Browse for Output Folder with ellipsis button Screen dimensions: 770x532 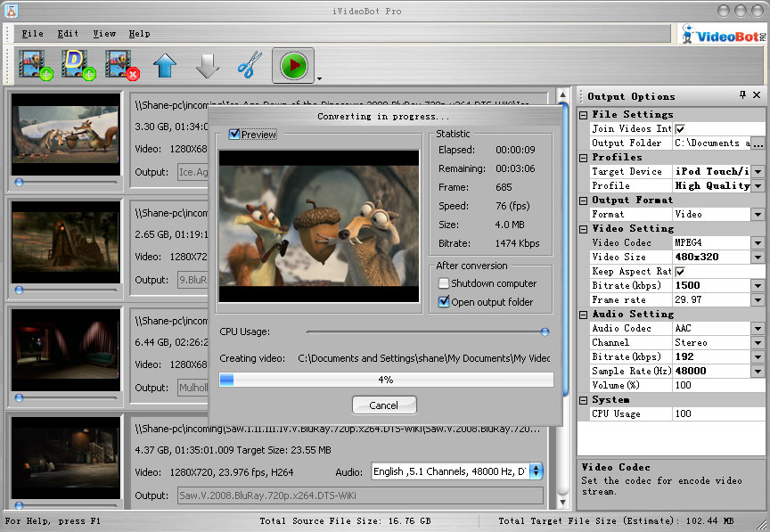tap(758, 143)
